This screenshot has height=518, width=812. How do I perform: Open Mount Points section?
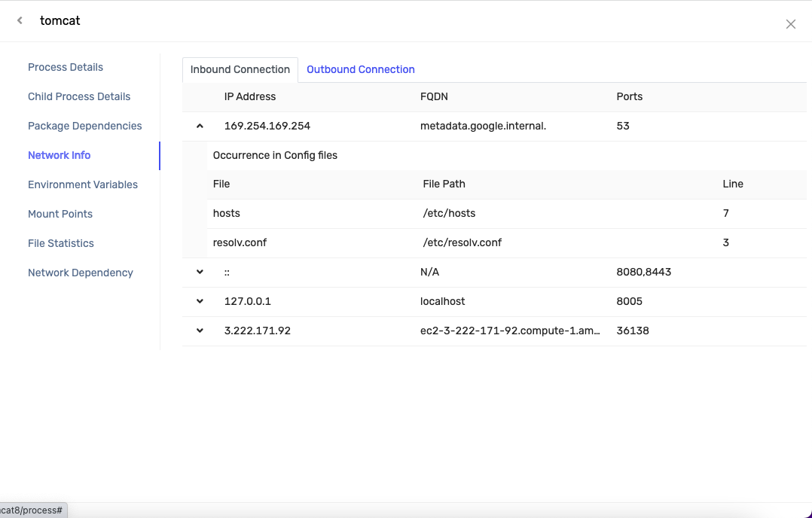pyautogui.click(x=60, y=215)
